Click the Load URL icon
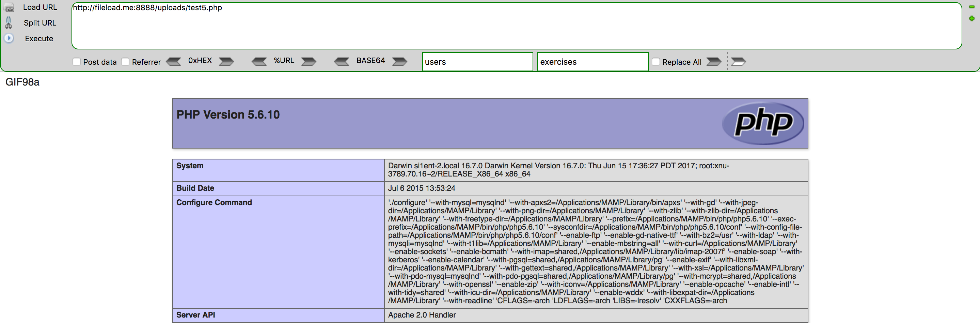 9,7
